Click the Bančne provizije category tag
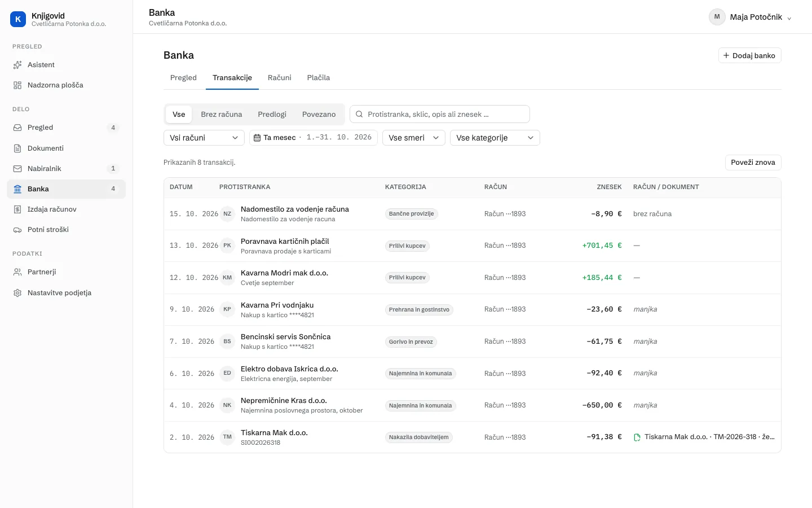812x508 pixels. (412, 214)
